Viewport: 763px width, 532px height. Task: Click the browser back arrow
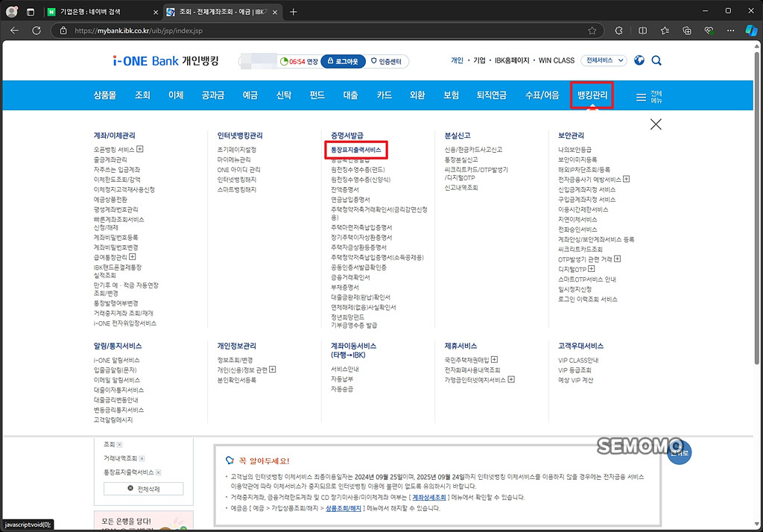click(x=14, y=31)
